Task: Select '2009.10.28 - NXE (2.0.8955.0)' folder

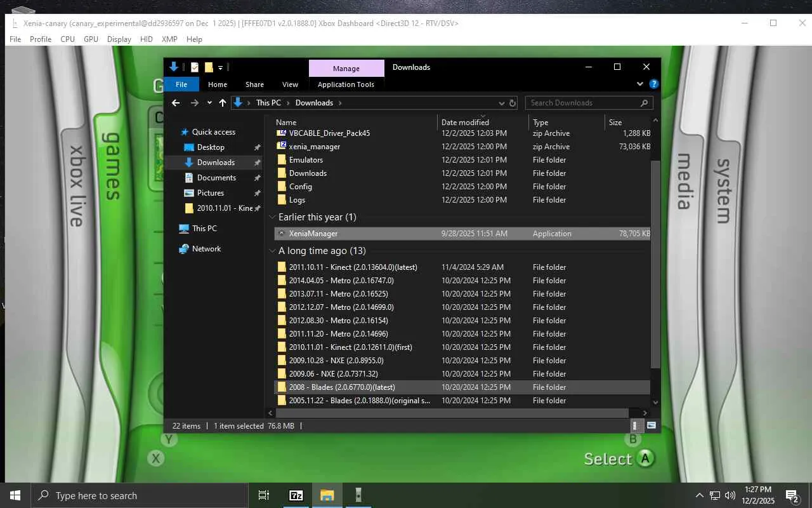Action: coord(462,361)
